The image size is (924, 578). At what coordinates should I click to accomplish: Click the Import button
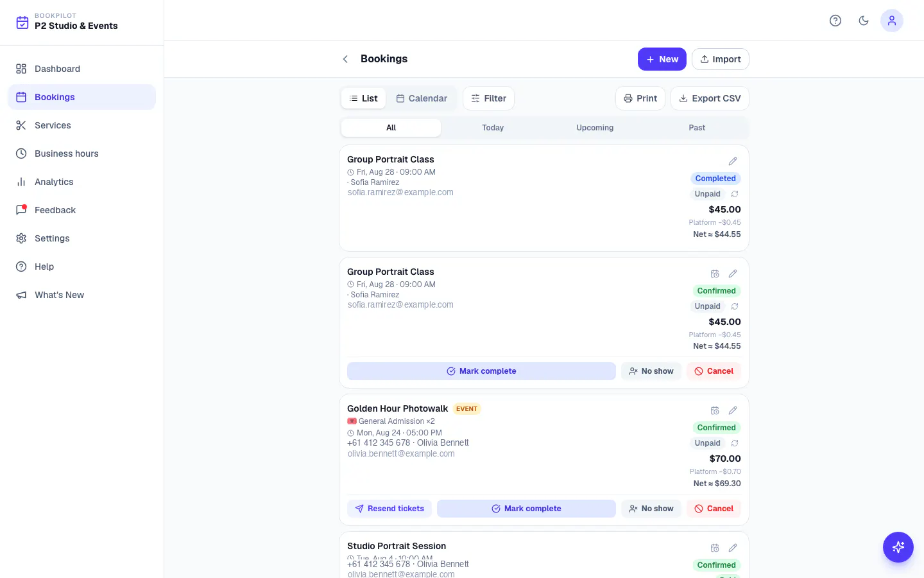click(x=721, y=59)
